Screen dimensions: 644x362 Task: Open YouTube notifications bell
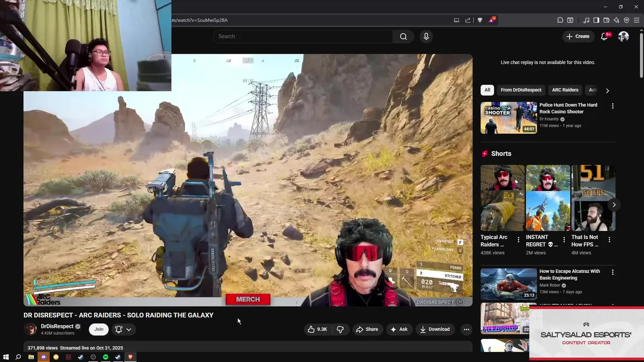[605, 36]
